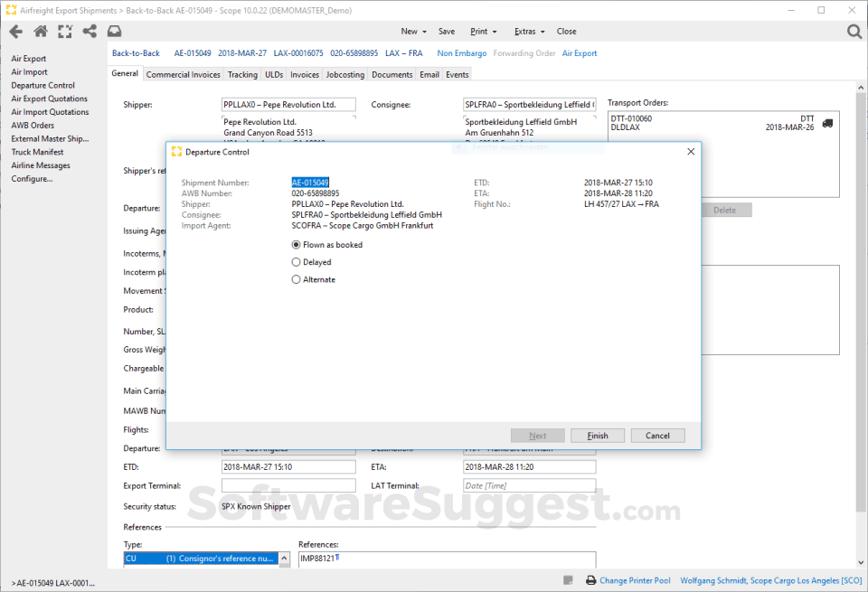Select the fullscreen expand icon
Screen dimensions: 868x592
pyautogui.click(x=64, y=30)
